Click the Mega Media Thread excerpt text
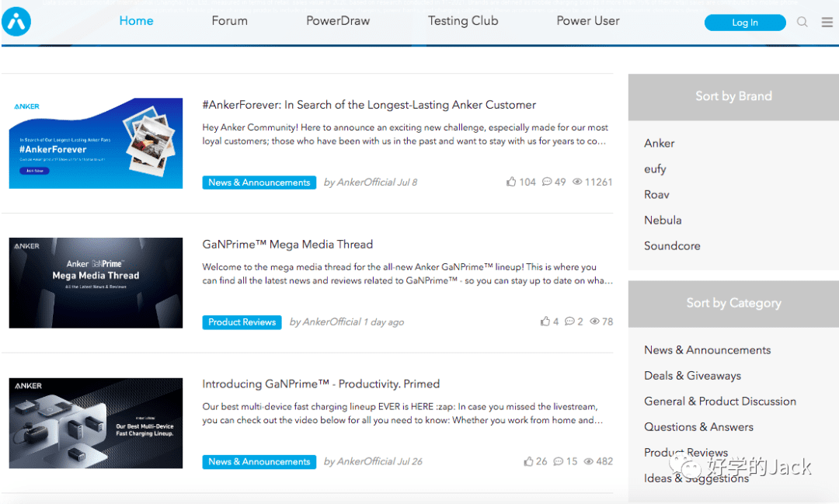 click(407, 274)
